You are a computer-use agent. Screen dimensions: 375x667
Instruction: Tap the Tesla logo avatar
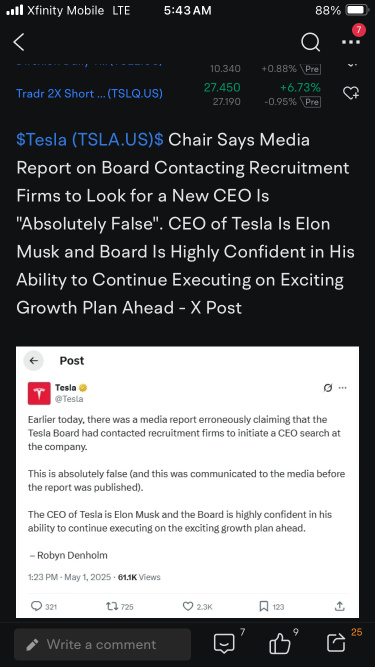39,393
